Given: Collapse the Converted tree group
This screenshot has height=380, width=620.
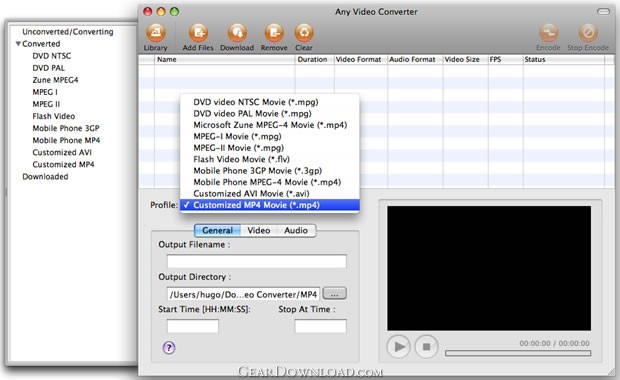Looking at the screenshot, I should pos(18,43).
